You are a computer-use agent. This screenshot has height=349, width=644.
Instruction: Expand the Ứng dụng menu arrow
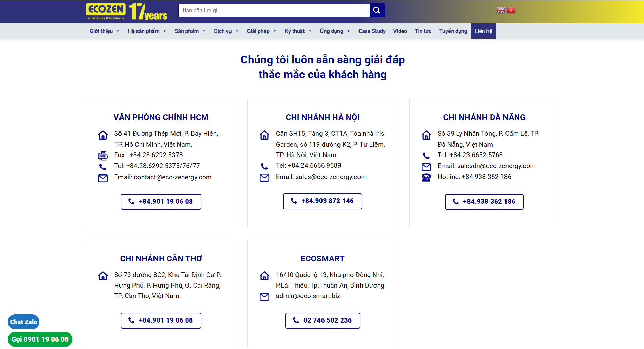tap(348, 31)
